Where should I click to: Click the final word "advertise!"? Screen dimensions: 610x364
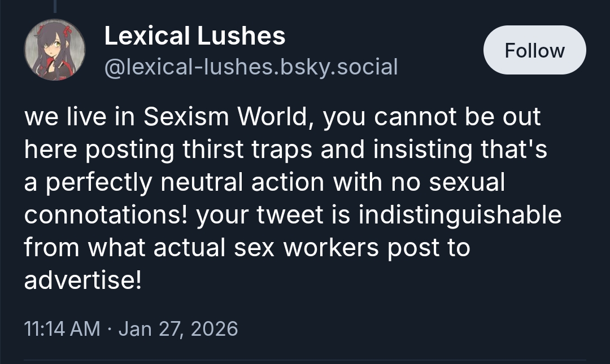click(x=82, y=280)
